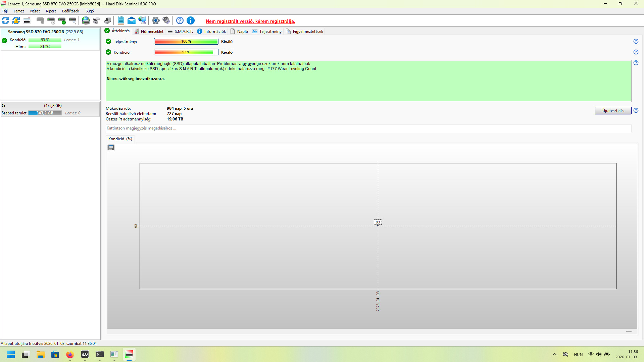Open the Beállítások menu

click(70, 11)
